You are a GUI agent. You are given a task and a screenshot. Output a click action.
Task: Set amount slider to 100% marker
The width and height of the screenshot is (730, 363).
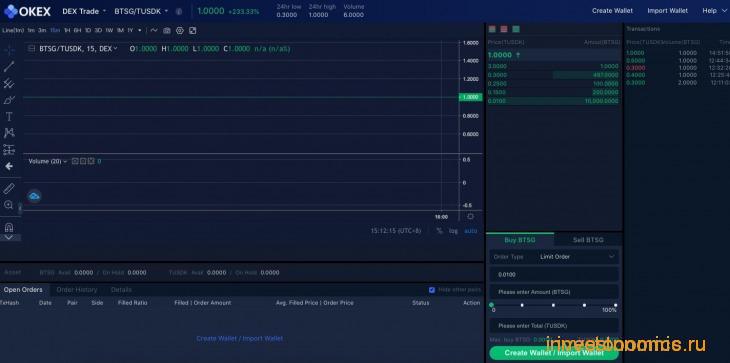tap(615, 305)
